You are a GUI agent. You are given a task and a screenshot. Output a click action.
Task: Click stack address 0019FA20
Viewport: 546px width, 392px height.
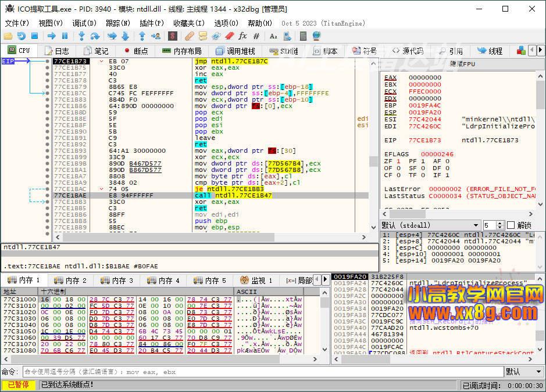click(349, 276)
